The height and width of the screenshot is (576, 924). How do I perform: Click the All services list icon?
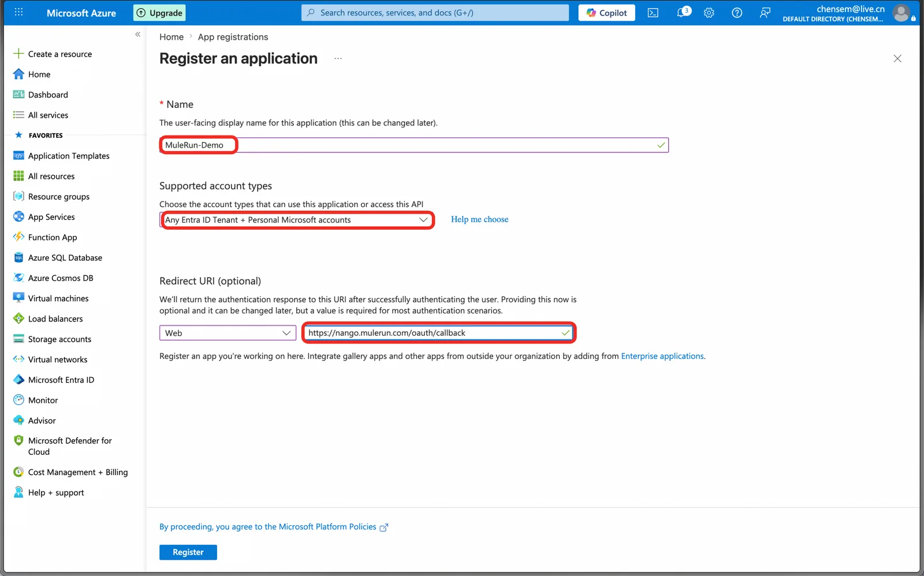coord(18,115)
